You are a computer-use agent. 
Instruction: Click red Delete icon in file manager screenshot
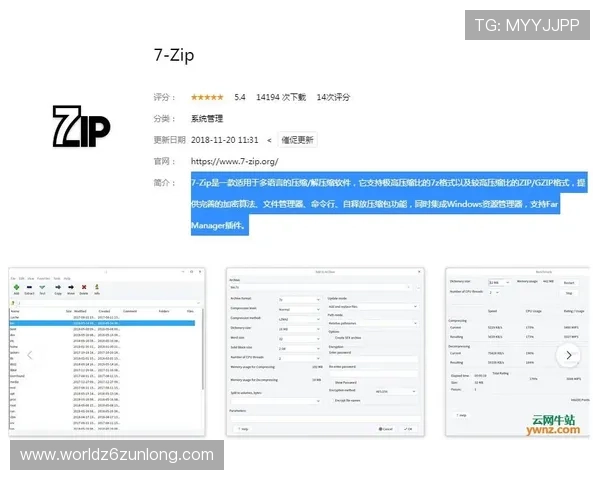coord(84,289)
